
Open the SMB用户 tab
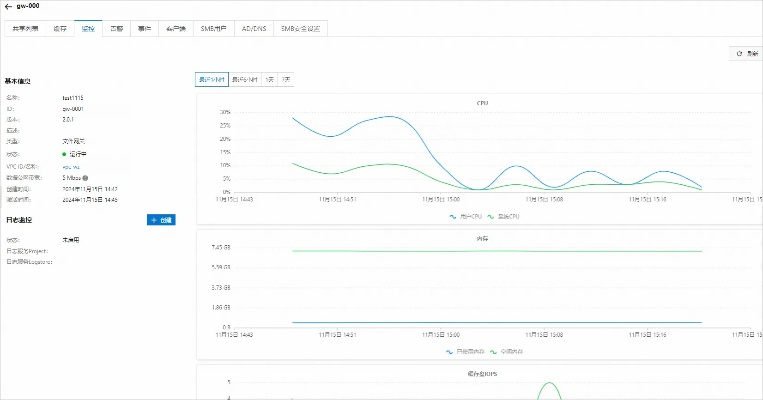click(213, 29)
